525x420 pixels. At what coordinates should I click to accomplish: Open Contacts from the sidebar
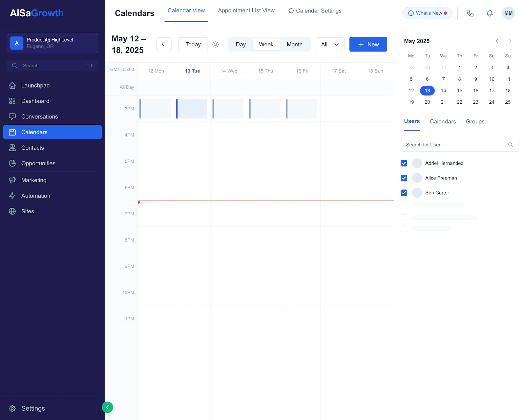(52, 148)
